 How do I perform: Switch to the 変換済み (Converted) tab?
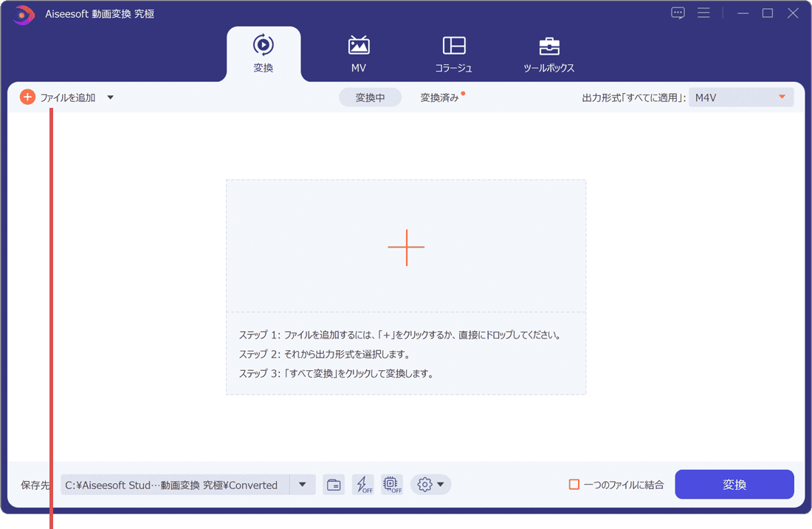click(438, 97)
